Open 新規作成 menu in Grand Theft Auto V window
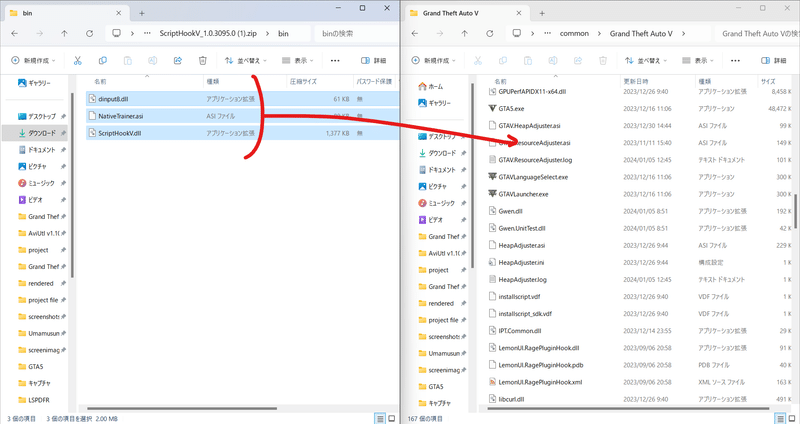Image resolution: width=800 pixels, height=424 pixels. [433, 61]
